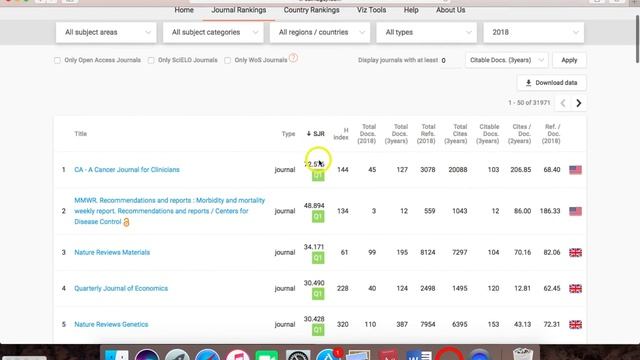Open the App Store dock icon
Viewport: 640px width, 360px height.
[328, 355]
